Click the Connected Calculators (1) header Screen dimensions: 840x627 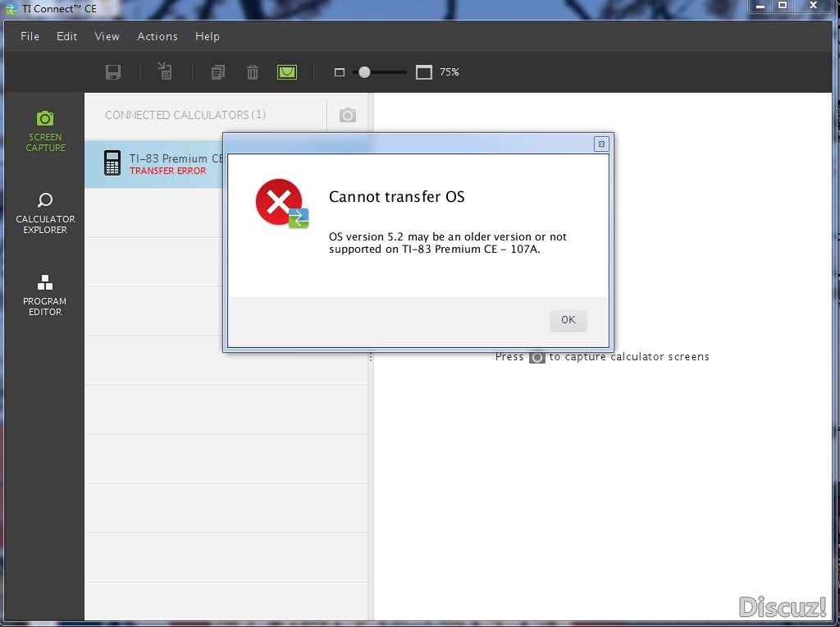pos(185,115)
